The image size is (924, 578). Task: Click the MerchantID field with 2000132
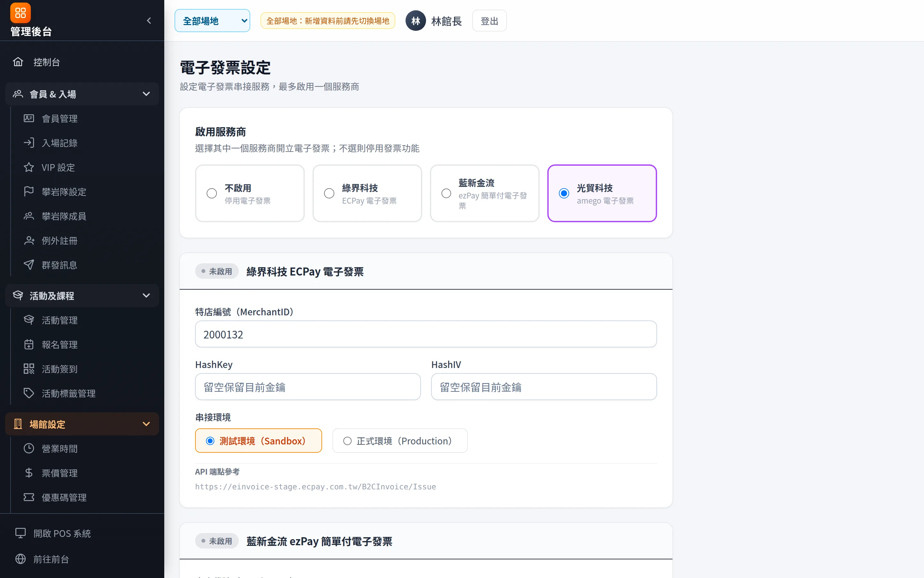426,334
